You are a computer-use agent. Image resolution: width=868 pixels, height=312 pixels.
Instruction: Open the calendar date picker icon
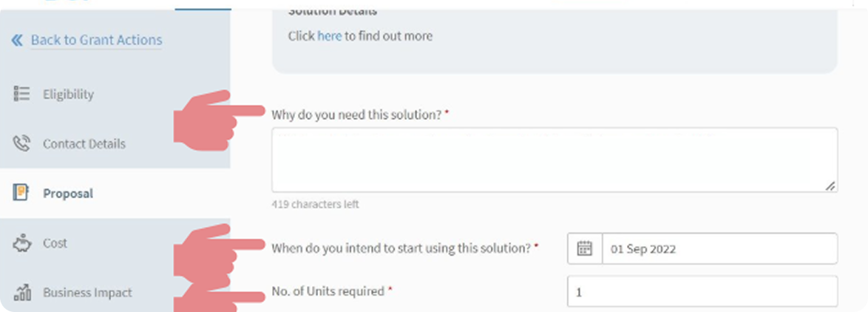click(585, 248)
